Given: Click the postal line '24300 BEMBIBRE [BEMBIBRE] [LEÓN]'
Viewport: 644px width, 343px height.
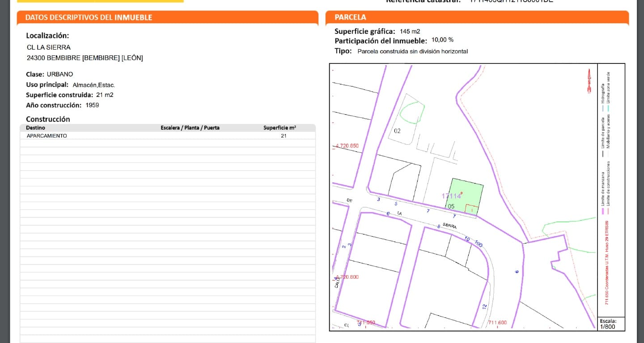Looking at the screenshot, I should (x=85, y=58).
